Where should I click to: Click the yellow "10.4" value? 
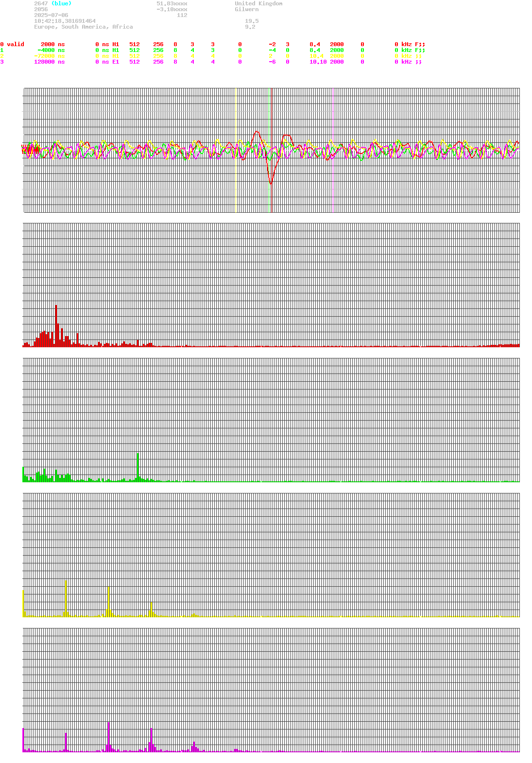(316, 56)
